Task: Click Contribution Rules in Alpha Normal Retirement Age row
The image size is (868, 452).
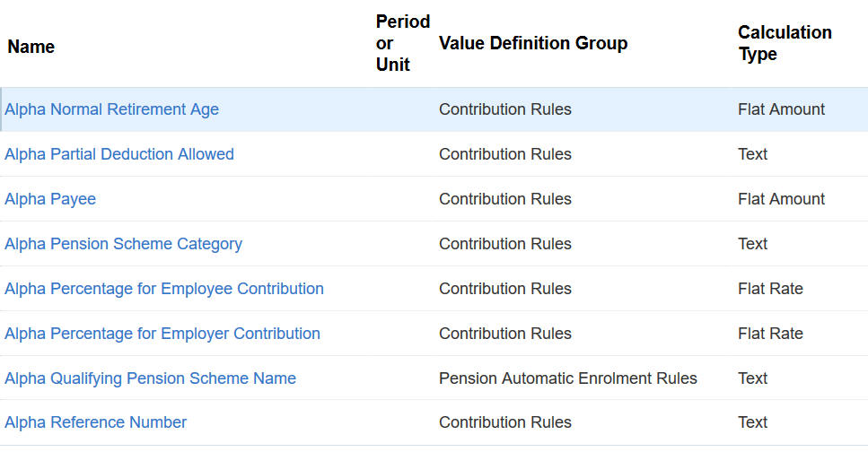Action: pos(504,109)
